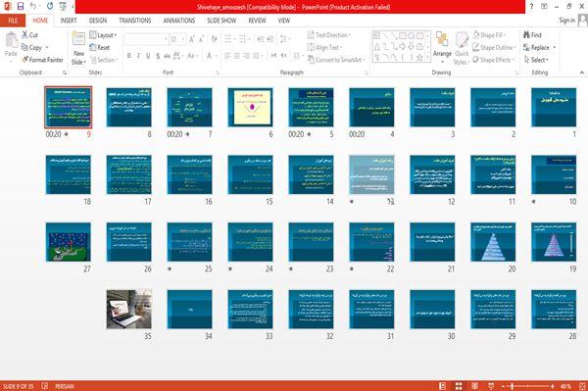
Task: Click the Find icon in Editing group
Action: 532,35
